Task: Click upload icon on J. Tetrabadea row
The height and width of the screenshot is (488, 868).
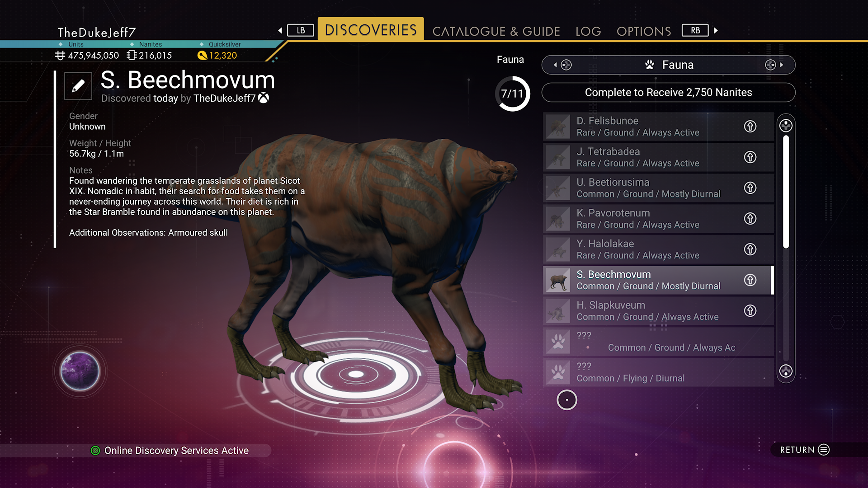Action: pos(750,157)
